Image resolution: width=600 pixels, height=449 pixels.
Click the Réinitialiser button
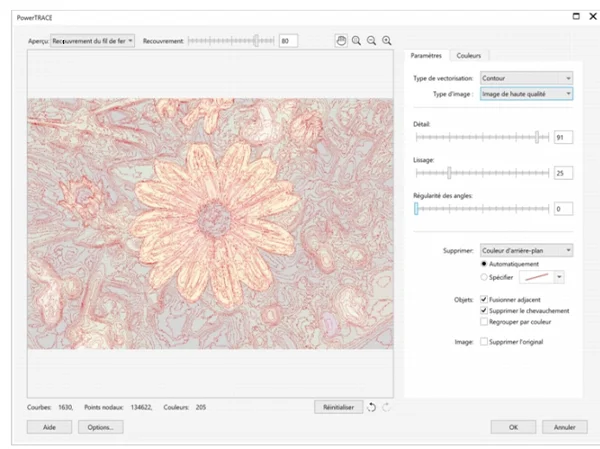(x=338, y=407)
